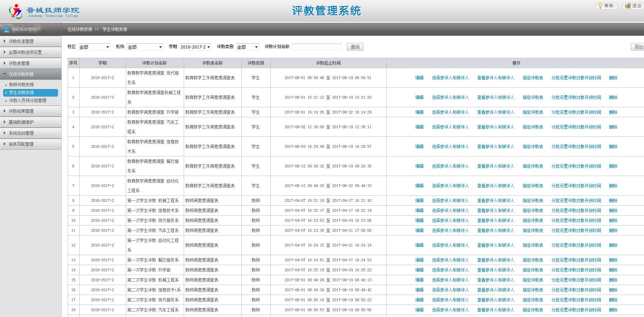The image size is (644, 317).
Task: Click 编辑 for row 1
Action: coord(419,78)
